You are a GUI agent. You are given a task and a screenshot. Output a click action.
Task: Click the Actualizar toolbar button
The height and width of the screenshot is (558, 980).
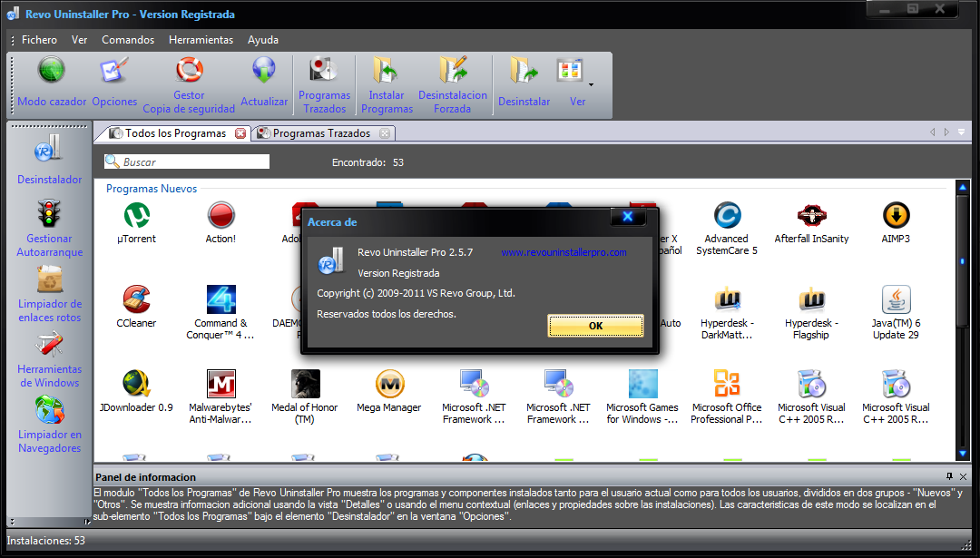pos(264,83)
